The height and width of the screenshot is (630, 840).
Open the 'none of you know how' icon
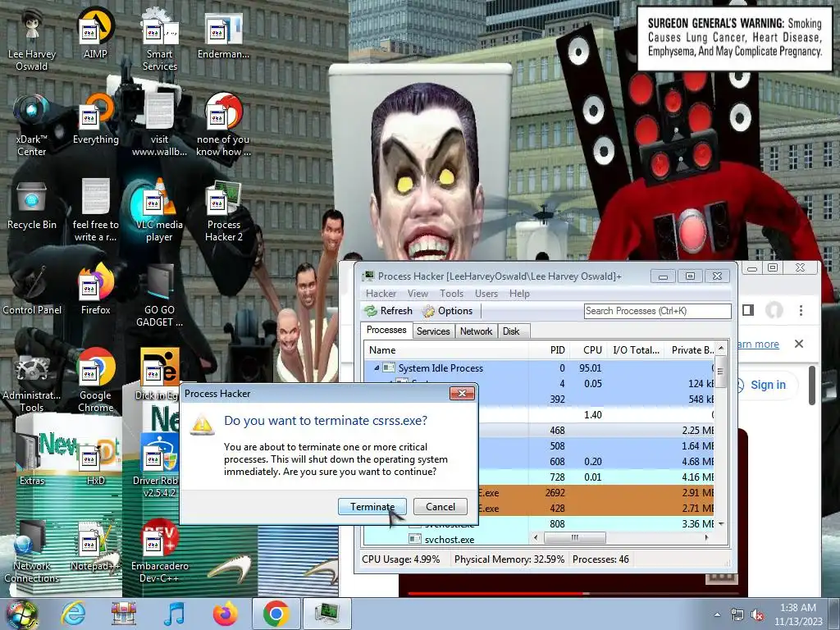223,126
